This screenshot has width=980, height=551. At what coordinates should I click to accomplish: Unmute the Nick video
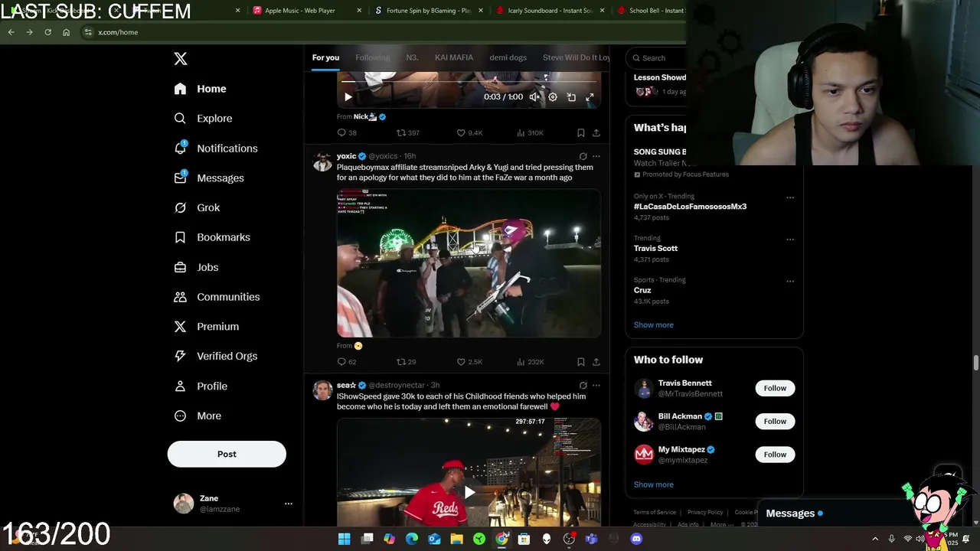tap(534, 97)
